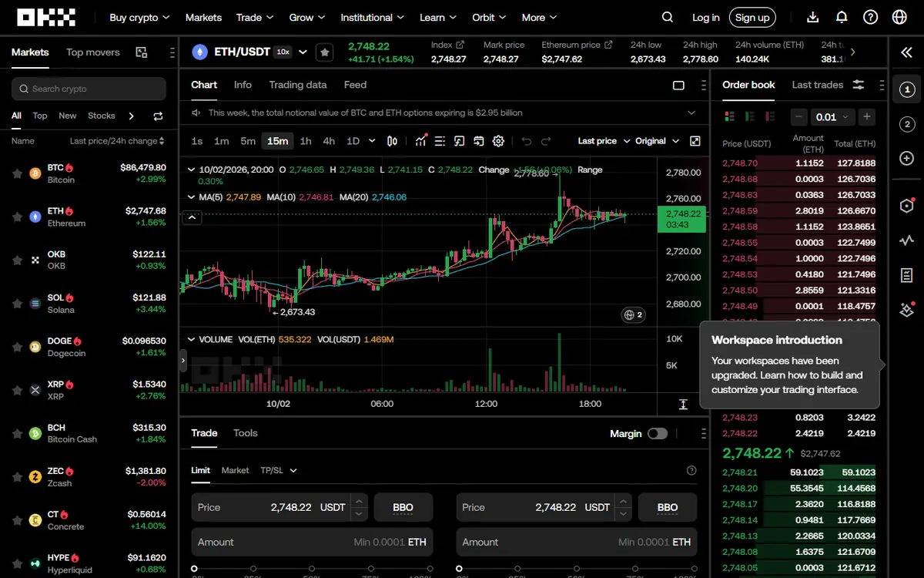The width and height of the screenshot is (924, 578).
Task: Favorite ETH/USDT with the star button
Action: 325,52
